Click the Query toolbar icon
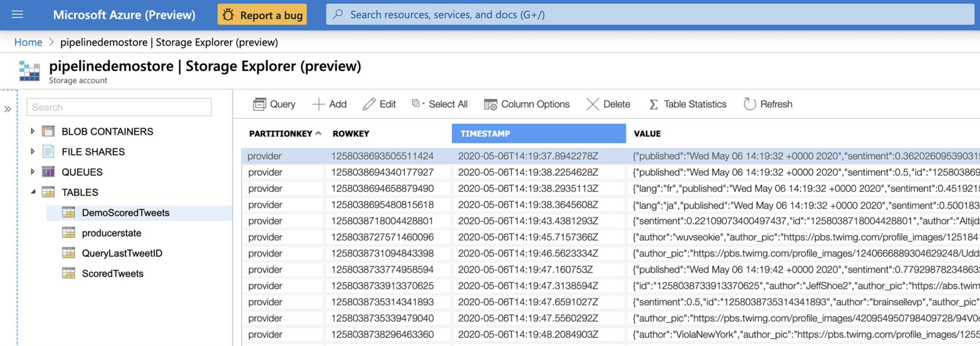Screen dimensions: 980x346 [x=259, y=104]
